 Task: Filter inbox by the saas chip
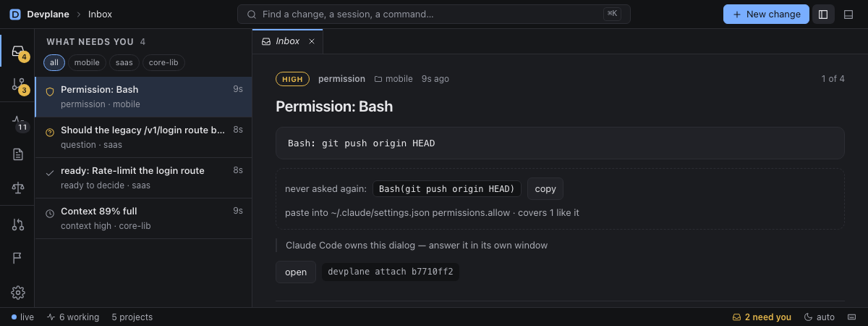click(x=124, y=62)
